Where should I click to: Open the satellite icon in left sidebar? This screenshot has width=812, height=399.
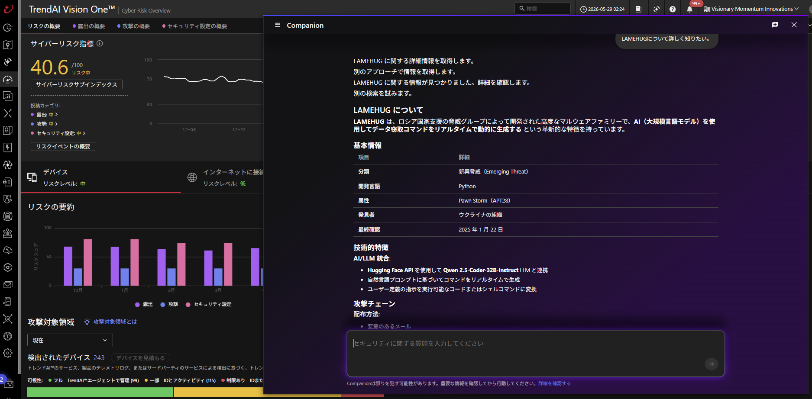7,62
